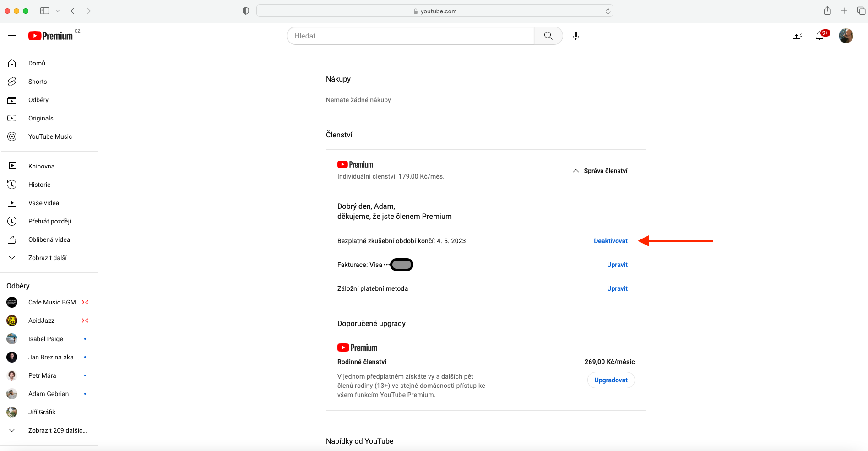
Task: Click the Safari privacy shield icon
Action: pyautogui.click(x=246, y=11)
